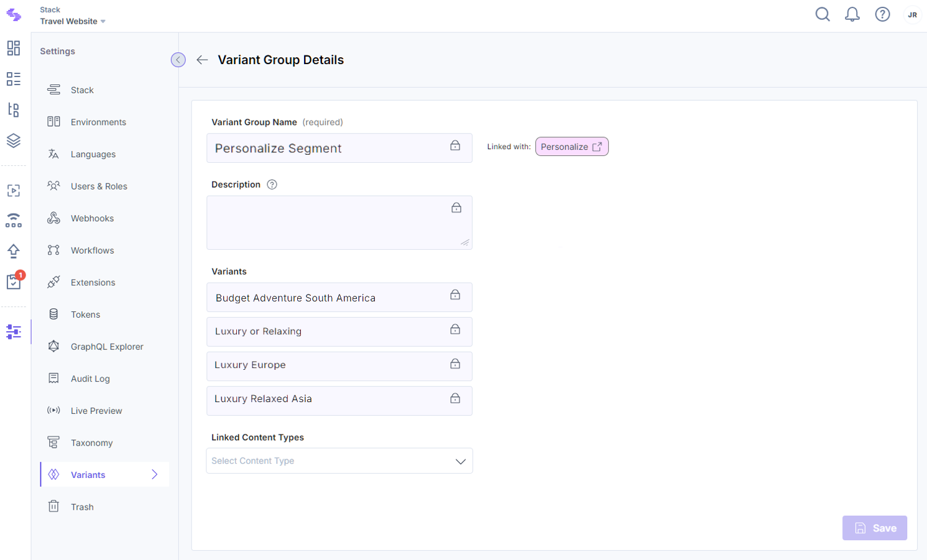Open the Travel Website stack dropdown
This screenshot has height=560, width=927.
73,21
